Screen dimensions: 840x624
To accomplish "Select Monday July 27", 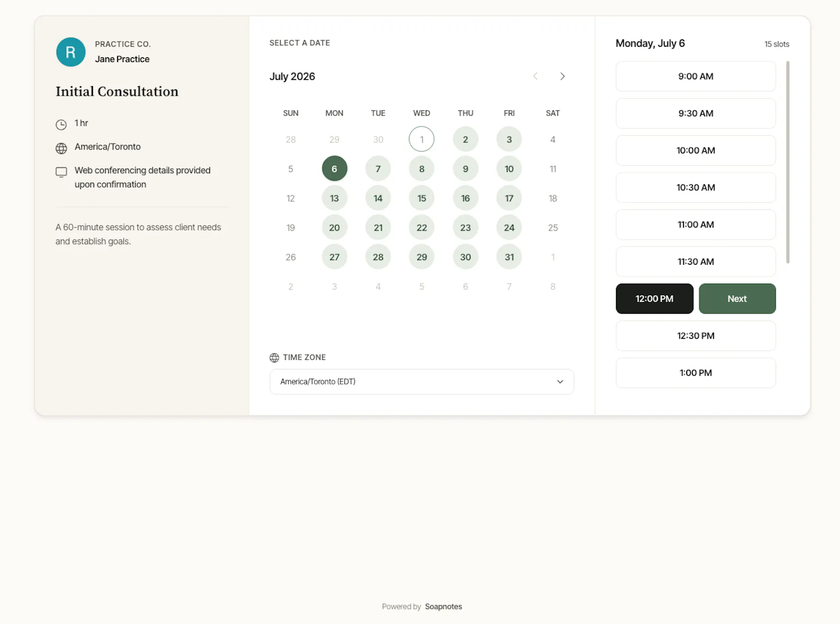I will point(334,257).
